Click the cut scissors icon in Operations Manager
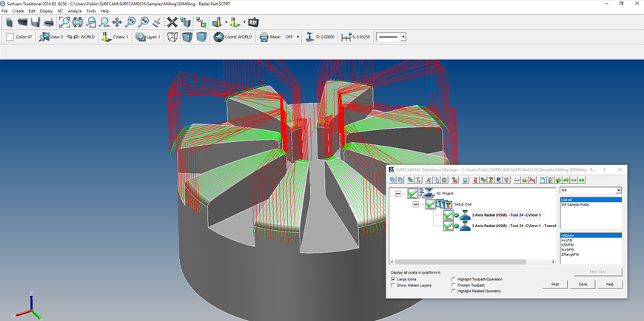Image resolution: width=644 pixels, height=321 pixels. click(x=429, y=180)
